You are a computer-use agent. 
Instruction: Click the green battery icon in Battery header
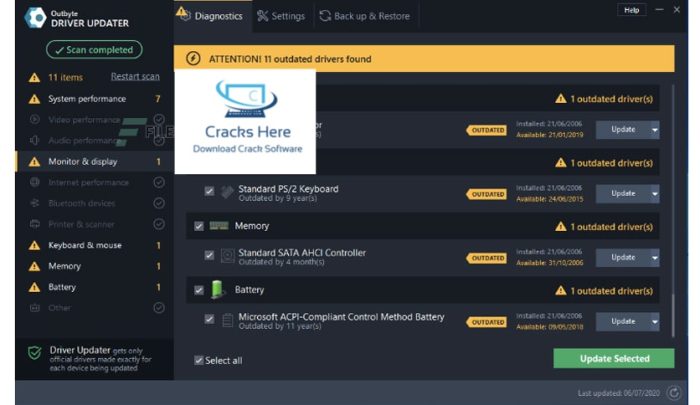217,289
